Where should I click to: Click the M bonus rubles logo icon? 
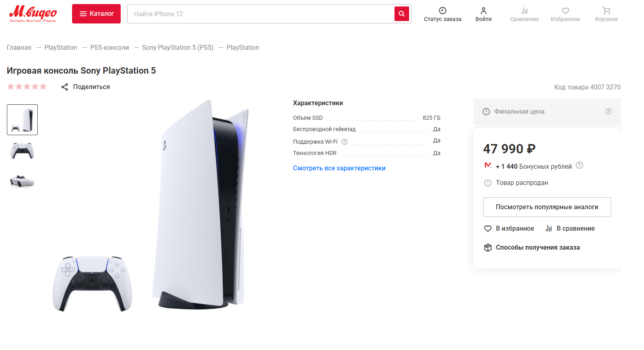pyautogui.click(x=488, y=165)
